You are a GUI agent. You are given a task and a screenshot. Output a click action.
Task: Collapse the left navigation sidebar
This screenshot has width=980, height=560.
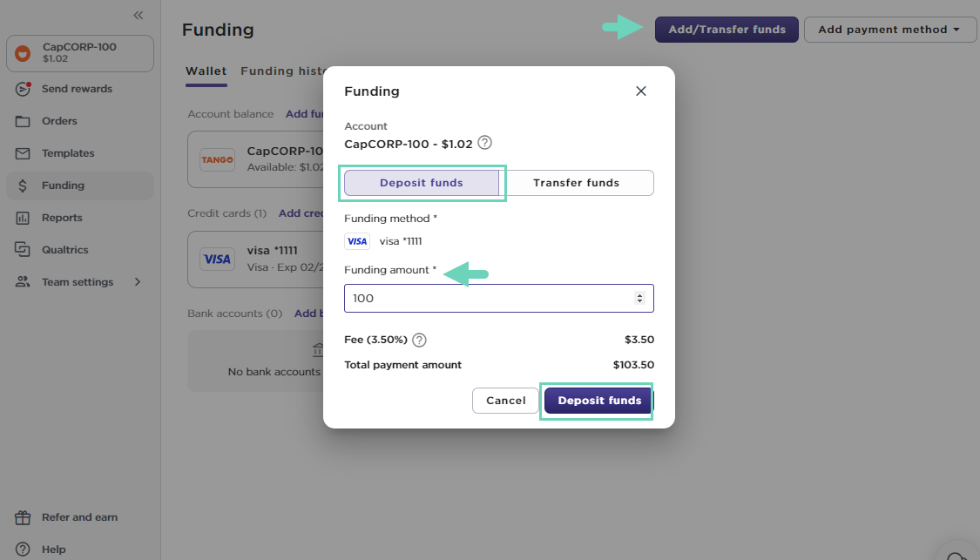pyautogui.click(x=138, y=14)
